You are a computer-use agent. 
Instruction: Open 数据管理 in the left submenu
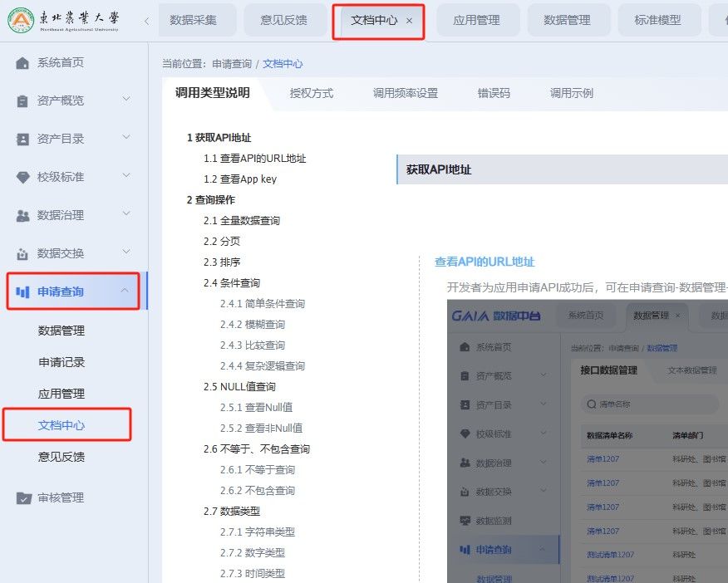point(61,331)
